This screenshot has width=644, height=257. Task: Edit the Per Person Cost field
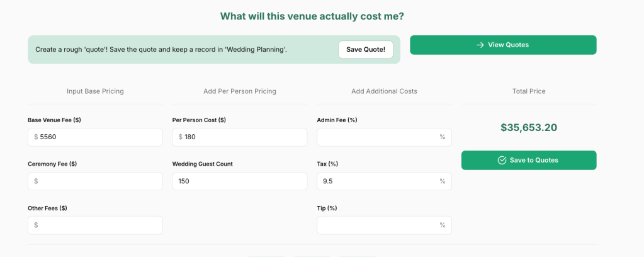coord(246,137)
